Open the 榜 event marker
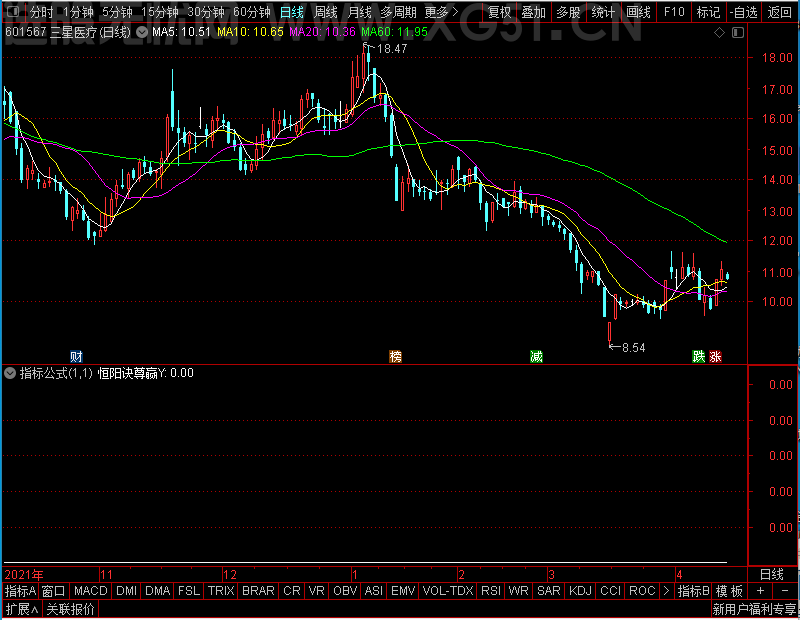800x620 pixels. (x=395, y=356)
